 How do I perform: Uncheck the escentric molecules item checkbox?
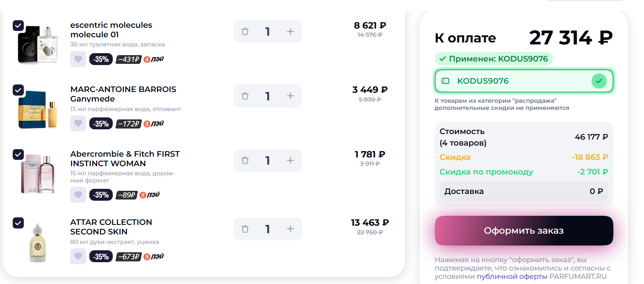(18, 25)
